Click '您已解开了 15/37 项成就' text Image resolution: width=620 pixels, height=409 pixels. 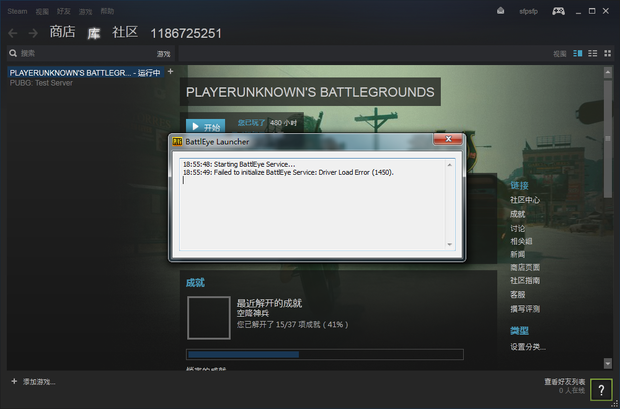[292, 324]
